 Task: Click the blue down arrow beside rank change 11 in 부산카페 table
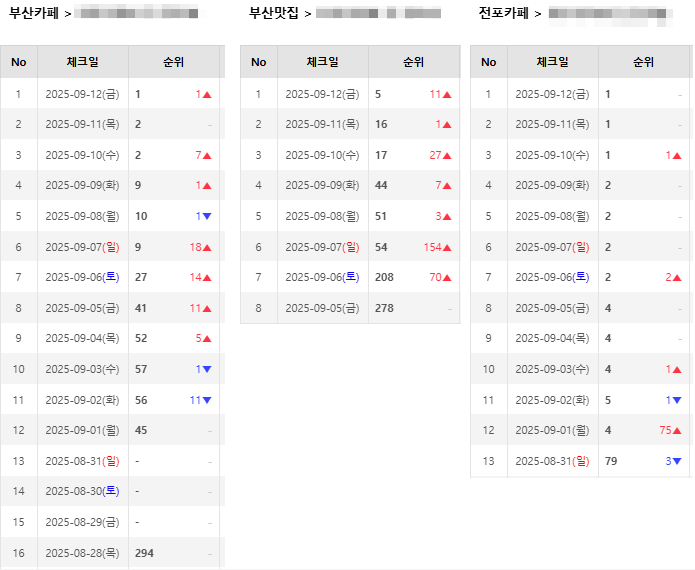coord(207,401)
